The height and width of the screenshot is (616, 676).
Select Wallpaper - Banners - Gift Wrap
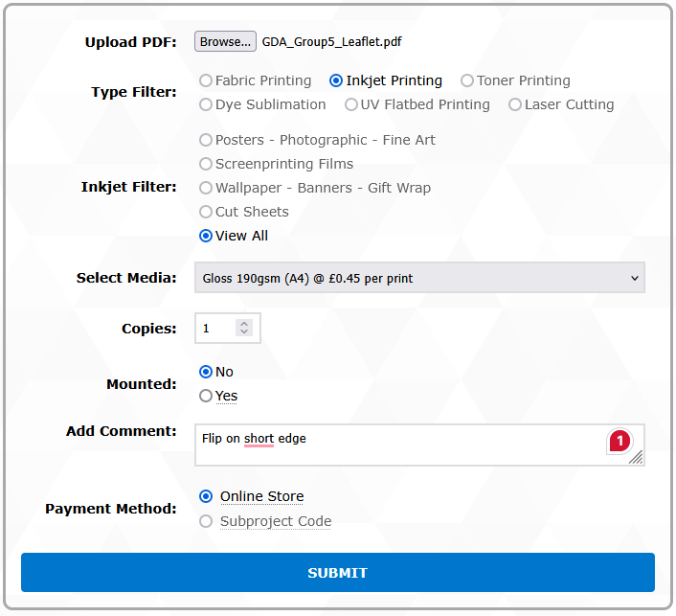tap(206, 188)
